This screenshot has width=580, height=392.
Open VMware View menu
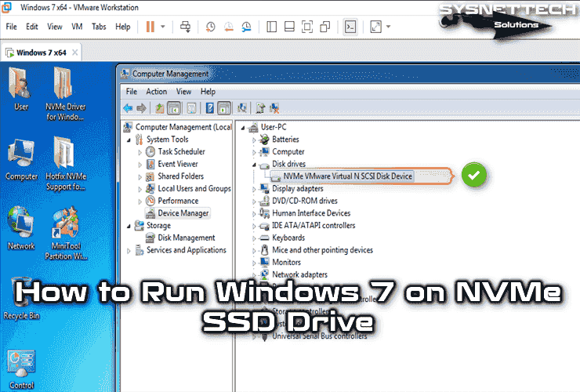54,27
